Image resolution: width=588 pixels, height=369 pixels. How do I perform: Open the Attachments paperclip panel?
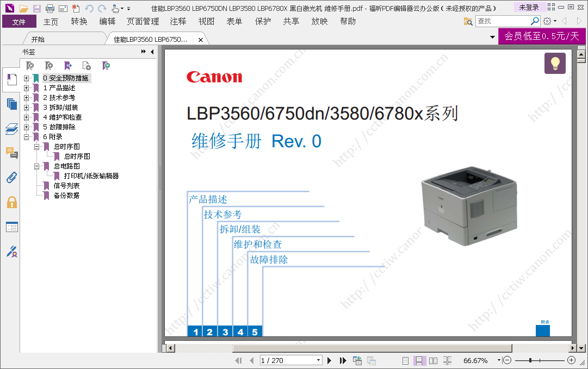pos(11,177)
